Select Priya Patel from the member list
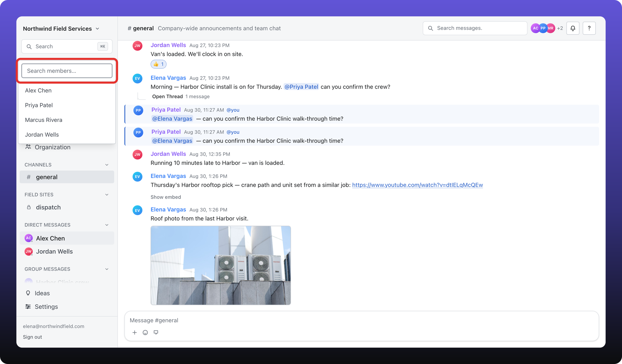The width and height of the screenshot is (622, 364). (x=67, y=105)
